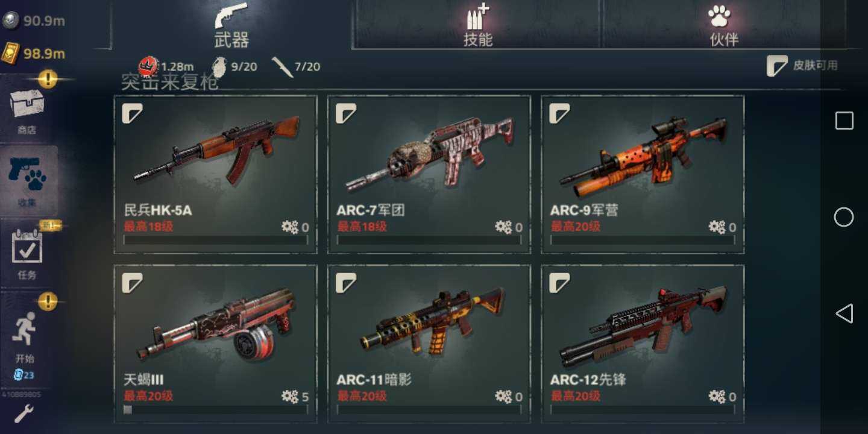Tap the silver coin currency icon
Screen dimensions: 868x434
[x=11, y=20]
